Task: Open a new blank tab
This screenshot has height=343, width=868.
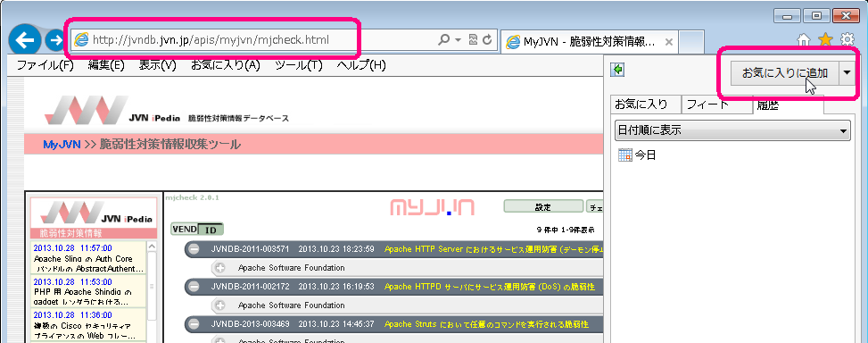Action: (x=690, y=42)
